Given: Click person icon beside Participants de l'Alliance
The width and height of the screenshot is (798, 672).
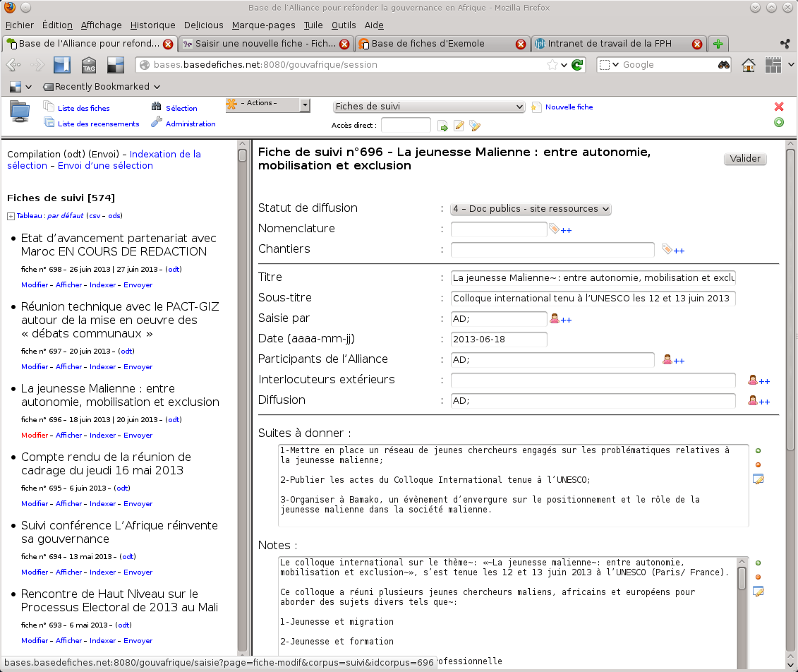Looking at the screenshot, I should 667,359.
